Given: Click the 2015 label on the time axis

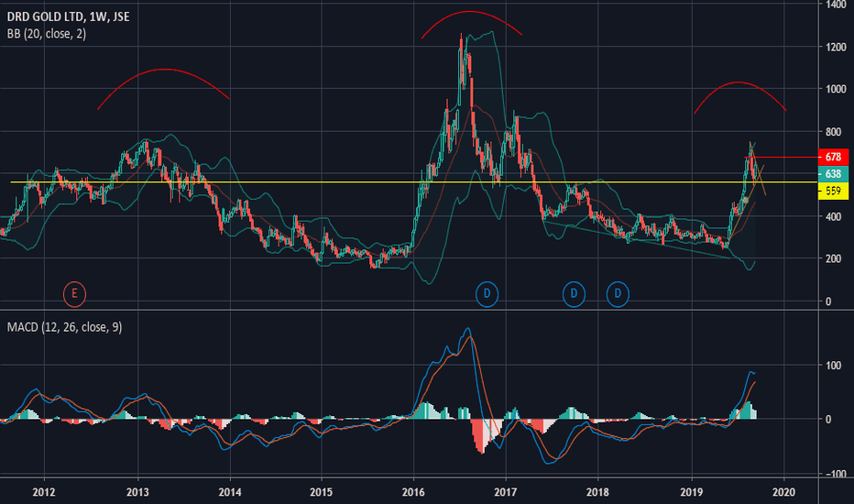Looking at the screenshot, I should (322, 492).
